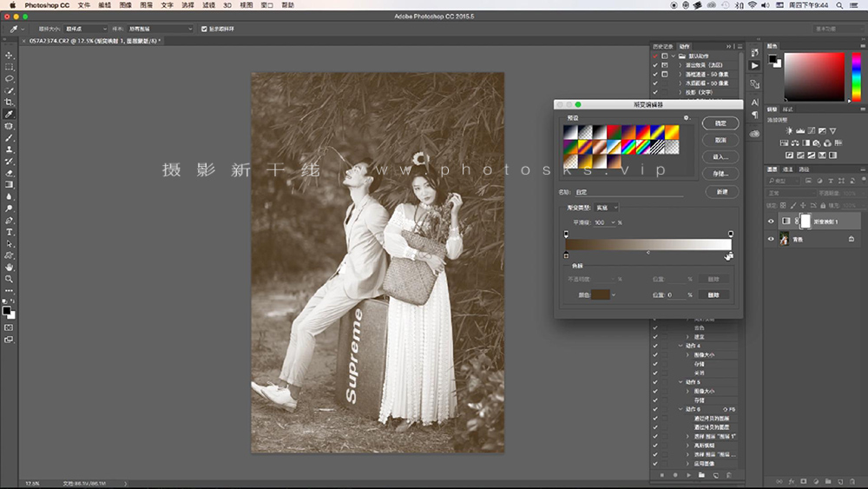This screenshot has width=868, height=489.
Task: Click 存储... button in Gradient Editor
Action: (x=720, y=174)
